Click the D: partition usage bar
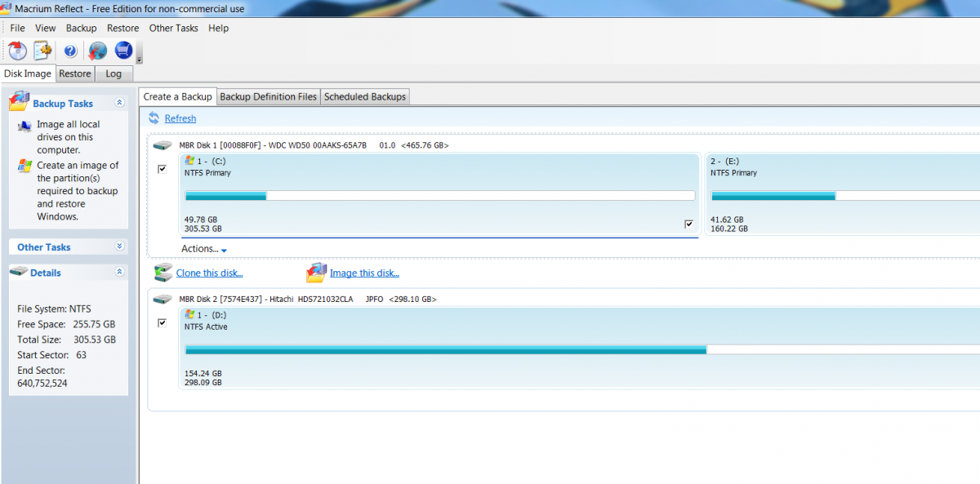 pos(445,349)
